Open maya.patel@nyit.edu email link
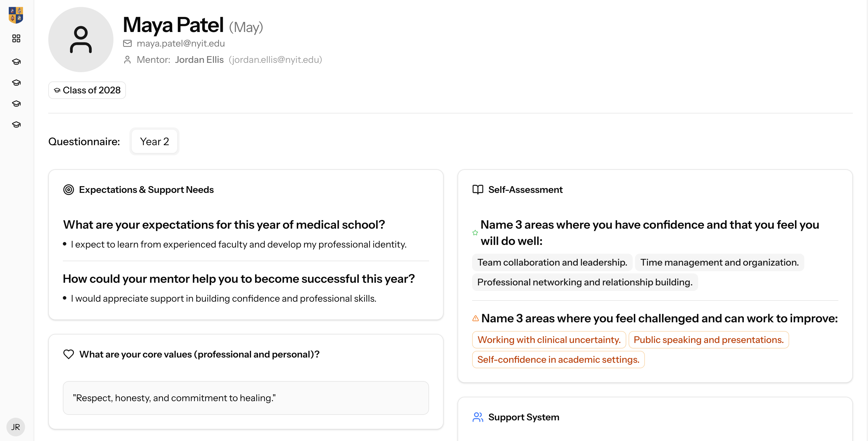The height and width of the screenshot is (441, 868). point(181,43)
